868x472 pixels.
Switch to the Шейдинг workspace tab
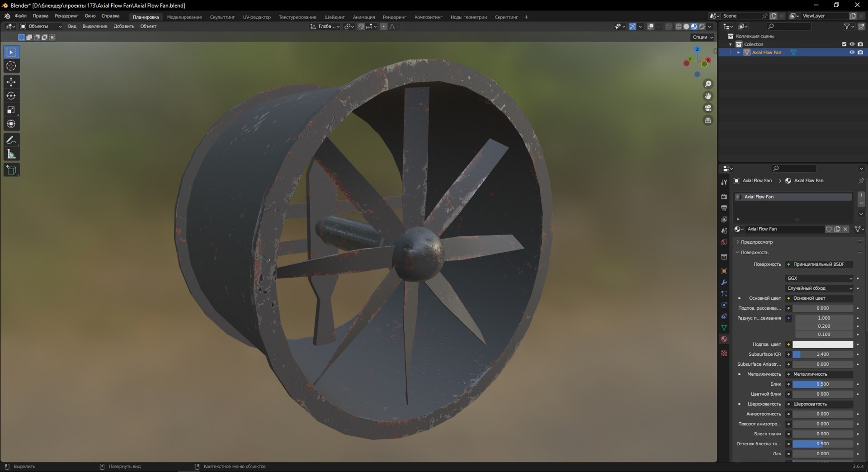coord(335,17)
